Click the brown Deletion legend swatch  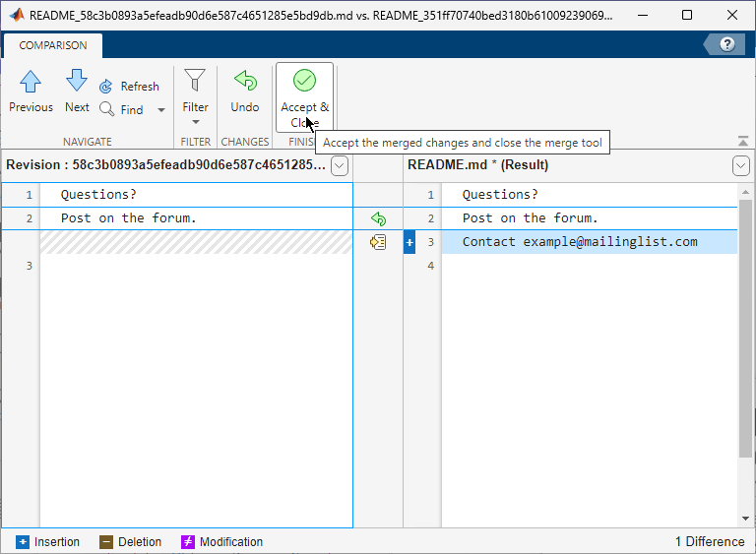[x=106, y=542]
